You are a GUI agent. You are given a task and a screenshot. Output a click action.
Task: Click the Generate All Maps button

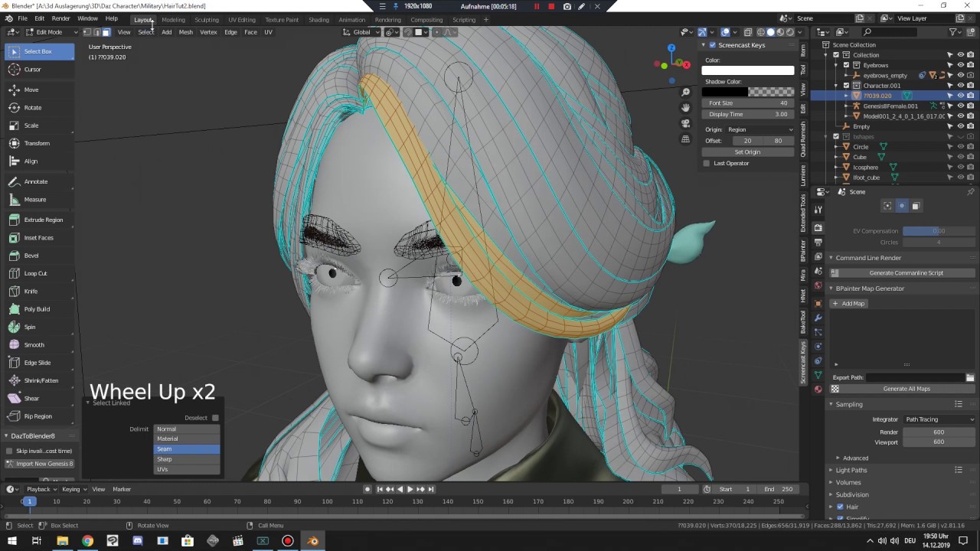tap(906, 389)
